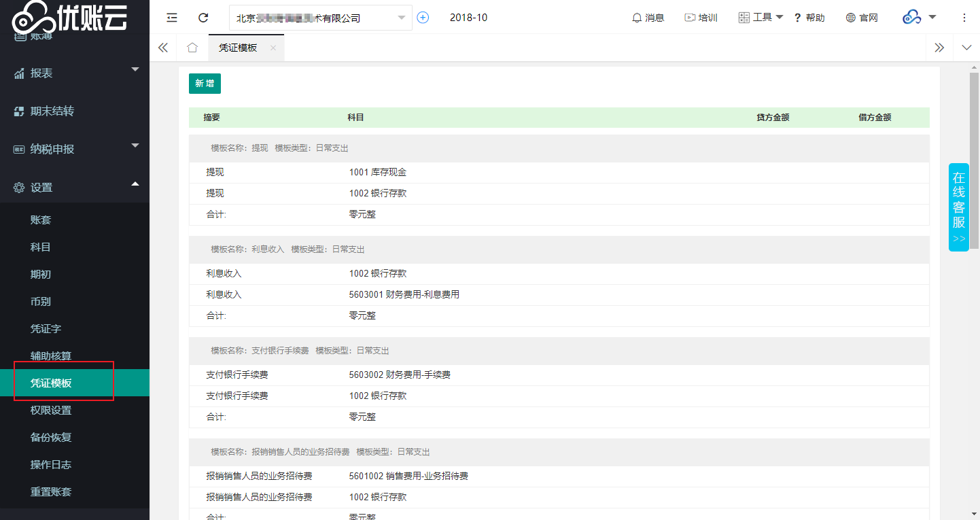Click the sidebar collapse menu icon

[x=172, y=18]
